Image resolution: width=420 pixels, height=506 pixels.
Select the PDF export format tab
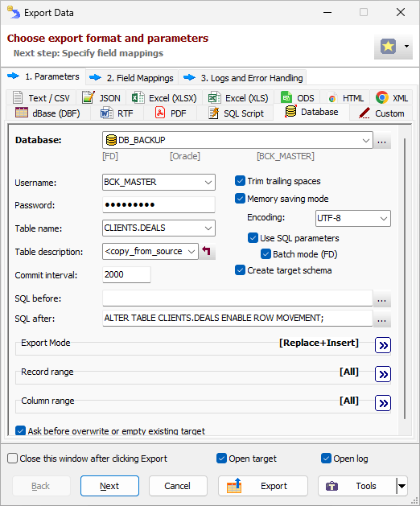(x=171, y=113)
